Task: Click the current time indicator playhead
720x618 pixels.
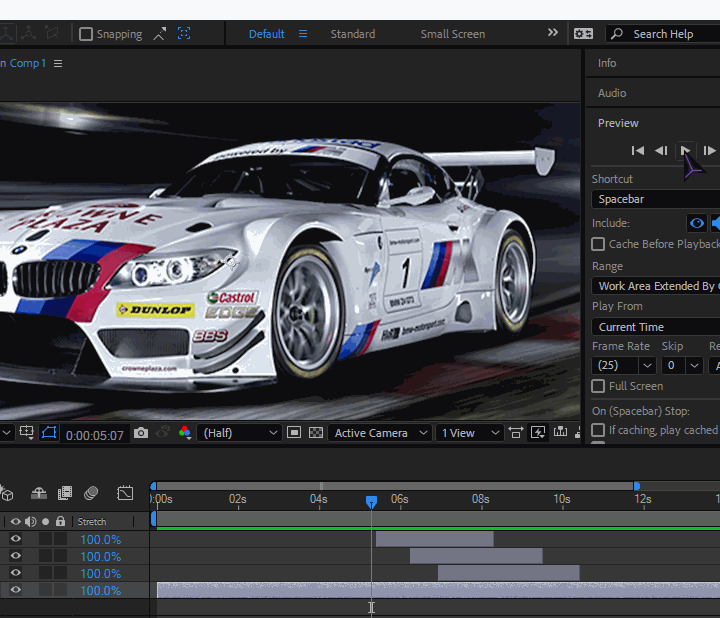Action: coord(371,501)
